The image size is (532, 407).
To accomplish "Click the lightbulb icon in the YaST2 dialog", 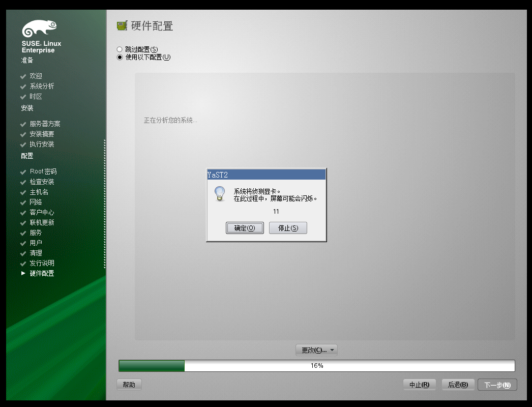I will click(x=220, y=194).
